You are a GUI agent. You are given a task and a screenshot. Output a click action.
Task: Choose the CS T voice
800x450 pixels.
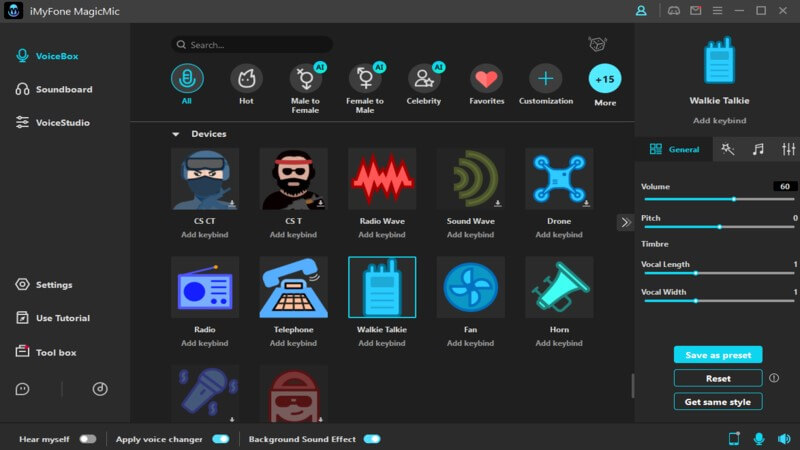[x=293, y=179]
